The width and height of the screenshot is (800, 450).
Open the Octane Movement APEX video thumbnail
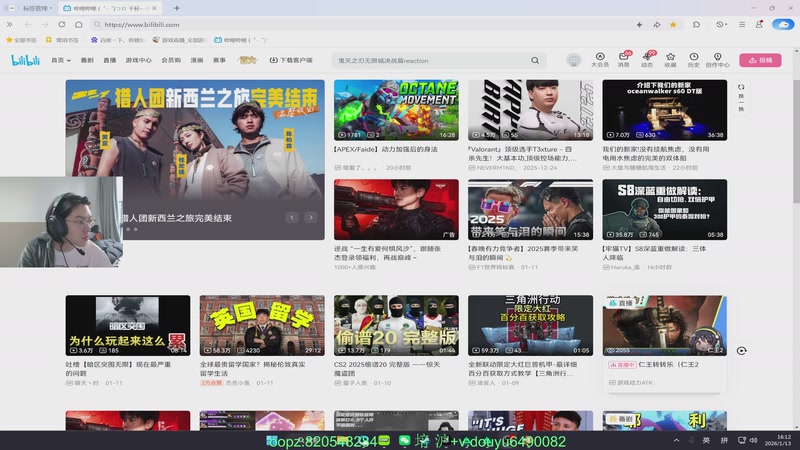396,110
